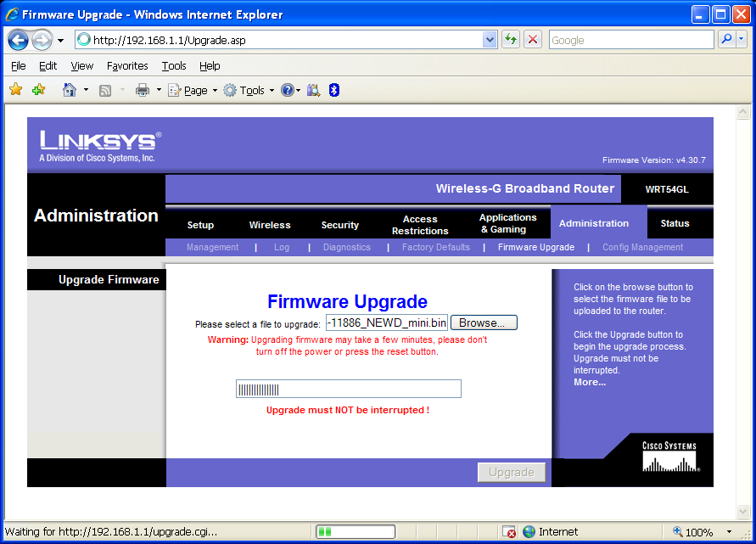Refresh the page with the green arrows icon

[x=511, y=40]
